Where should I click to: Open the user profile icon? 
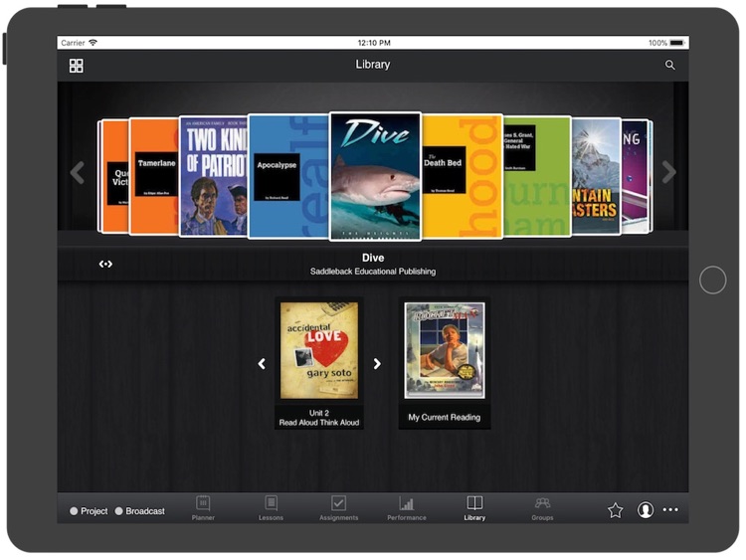coord(646,510)
